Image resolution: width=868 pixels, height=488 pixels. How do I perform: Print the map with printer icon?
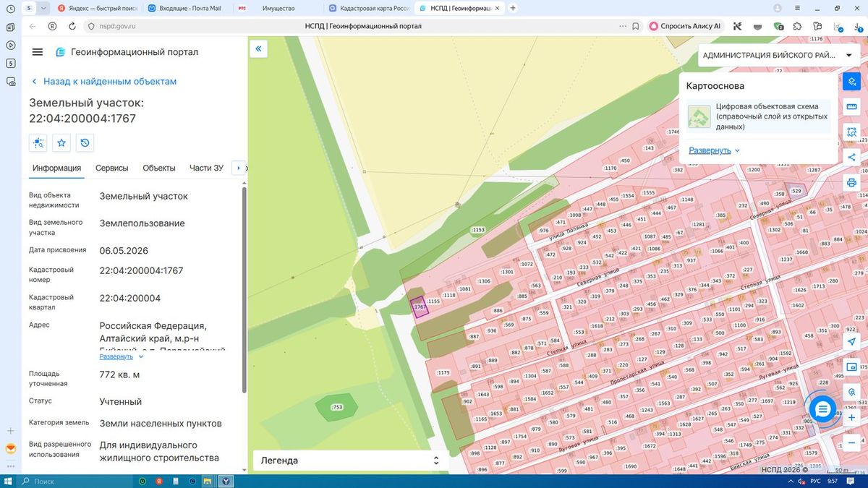point(851,183)
